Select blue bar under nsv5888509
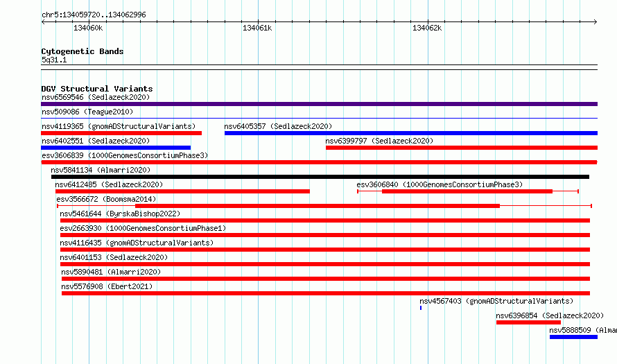Viewport: 617px width, 364px height. [574, 337]
